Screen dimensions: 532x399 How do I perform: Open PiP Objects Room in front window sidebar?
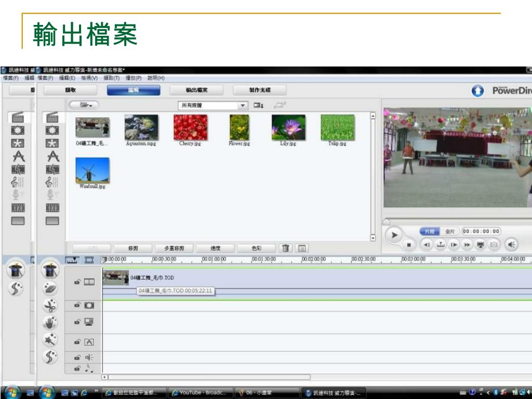(52, 143)
